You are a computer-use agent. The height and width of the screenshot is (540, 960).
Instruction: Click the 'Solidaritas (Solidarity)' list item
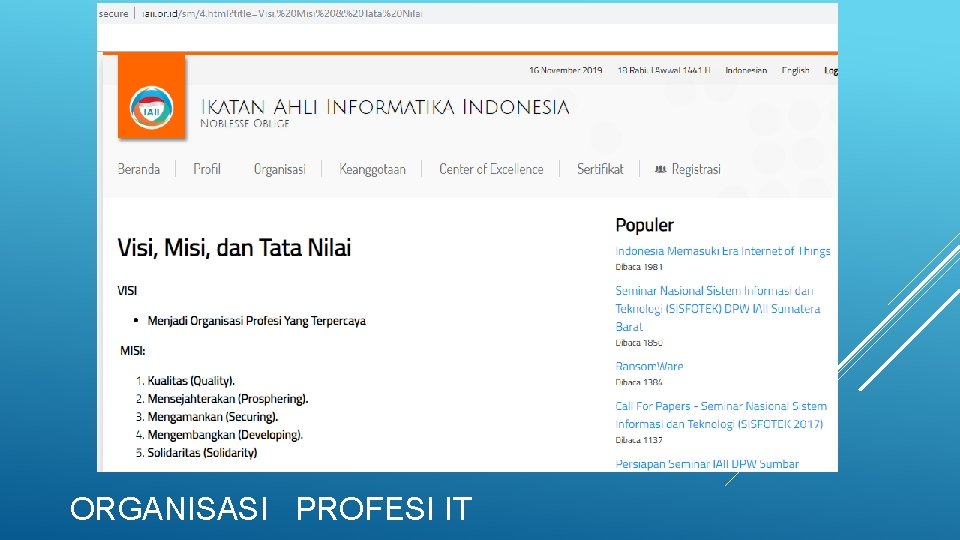tap(202, 453)
